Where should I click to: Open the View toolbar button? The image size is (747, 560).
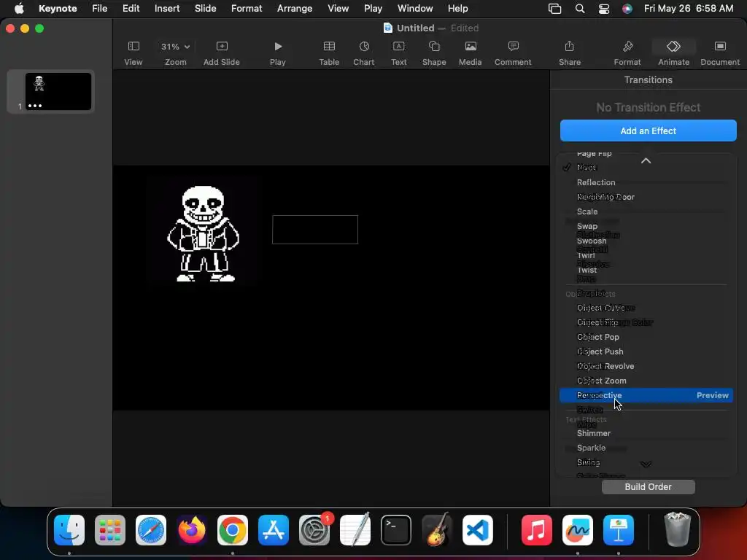click(x=133, y=52)
